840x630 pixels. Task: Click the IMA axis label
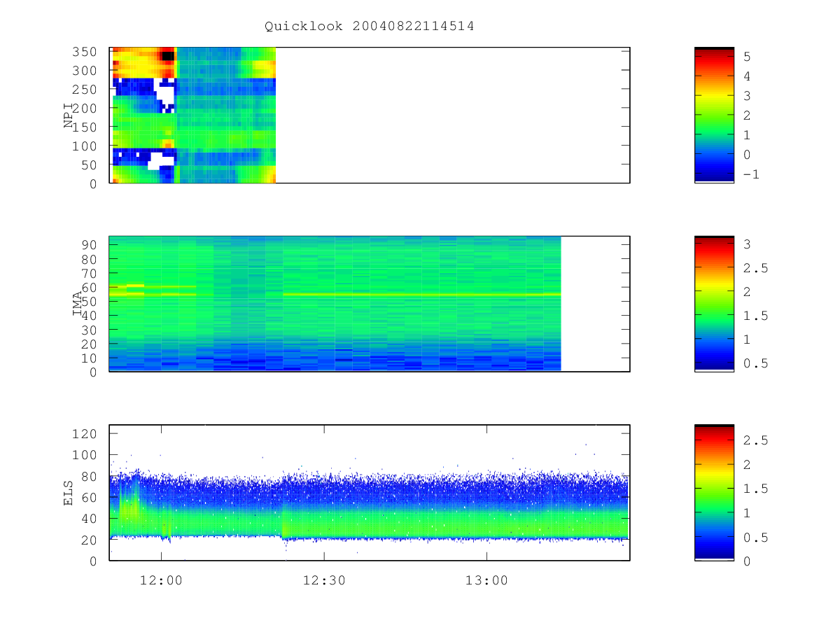[x=78, y=305]
